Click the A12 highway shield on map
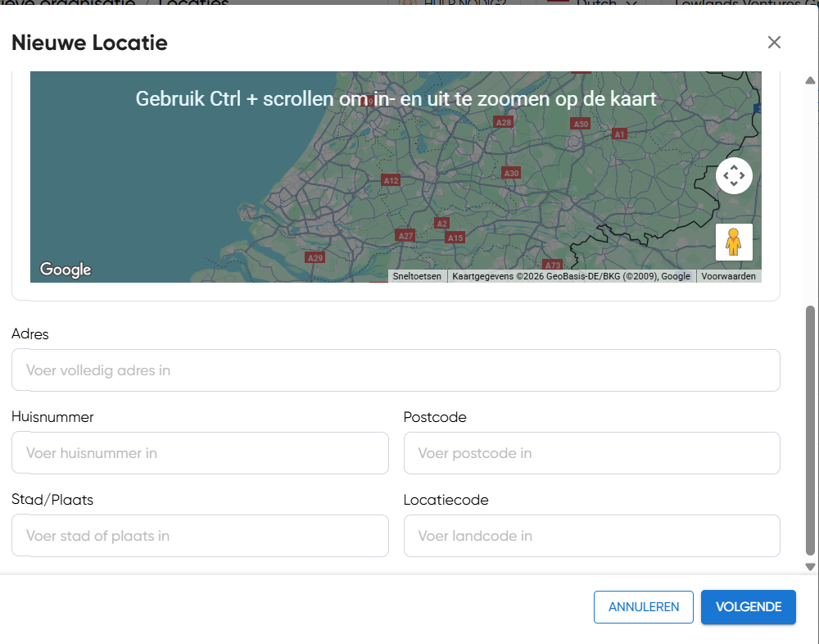 coord(391,180)
